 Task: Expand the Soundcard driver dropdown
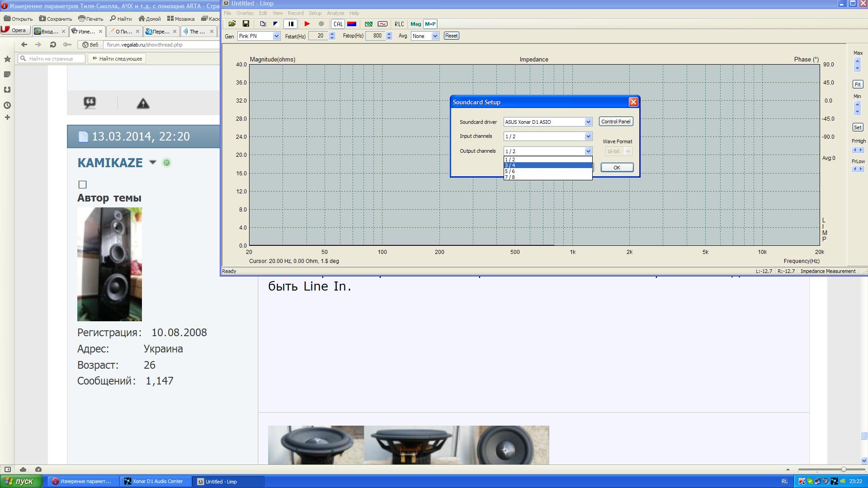click(x=588, y=122)
